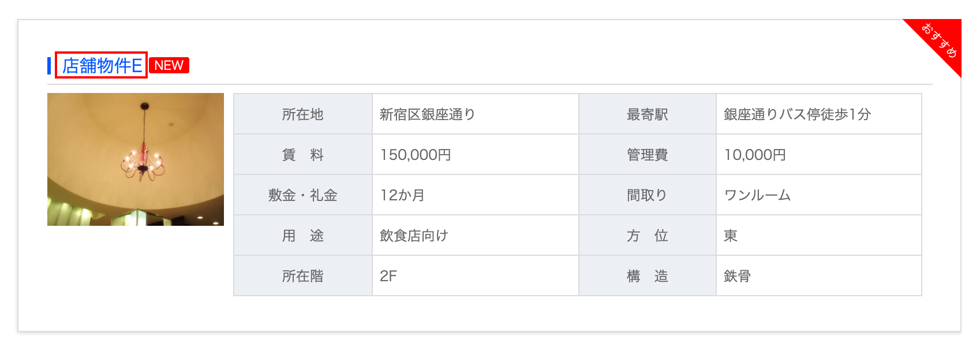The image size is (980, 354).
Task: Select the 鉄骨 structure value
Action: 737,276
